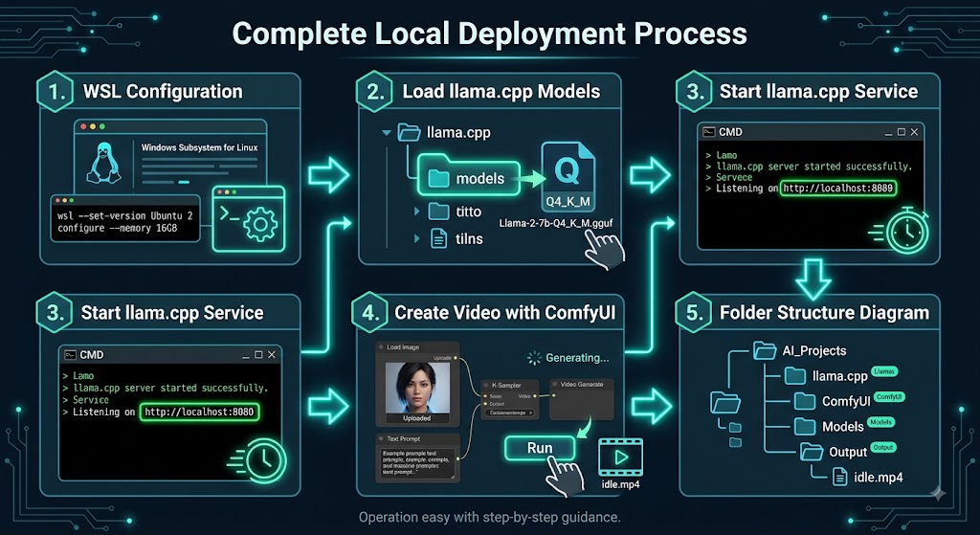Click the green ComfyUI tag badge

pyautogui.click(x=889, y=397)
